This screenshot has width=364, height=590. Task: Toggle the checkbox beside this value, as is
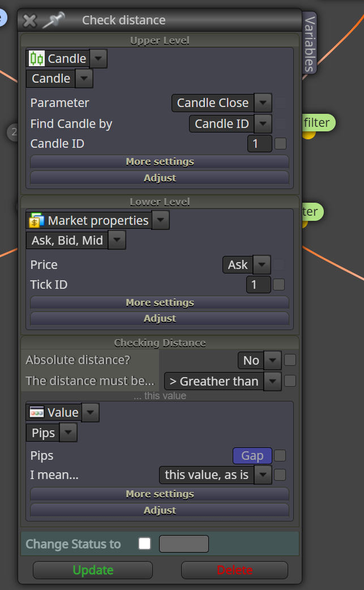tap(280, 475)
